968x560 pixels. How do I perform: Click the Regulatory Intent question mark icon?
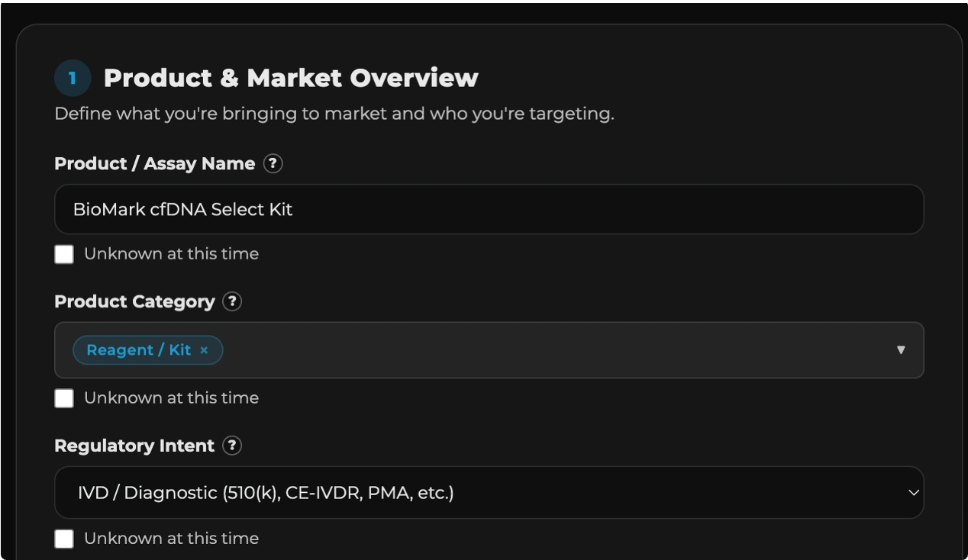(x=232, y=446)
